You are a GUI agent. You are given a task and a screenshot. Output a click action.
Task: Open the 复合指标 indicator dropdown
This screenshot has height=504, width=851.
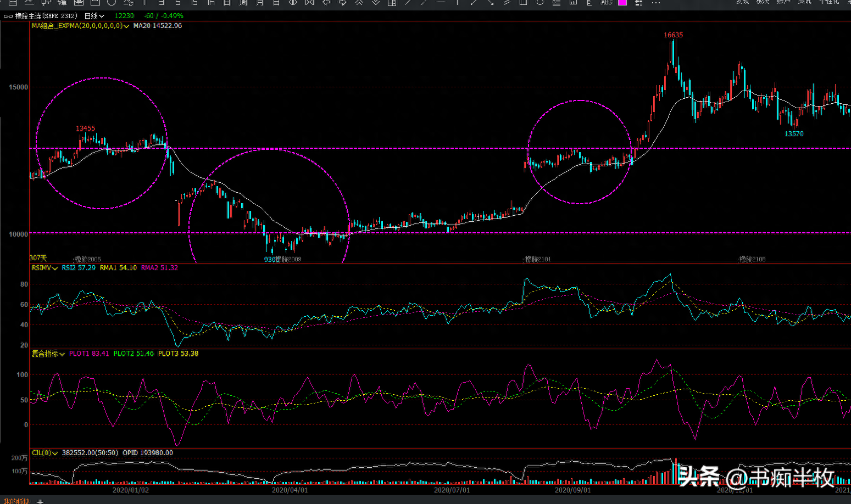click(48, 354)
